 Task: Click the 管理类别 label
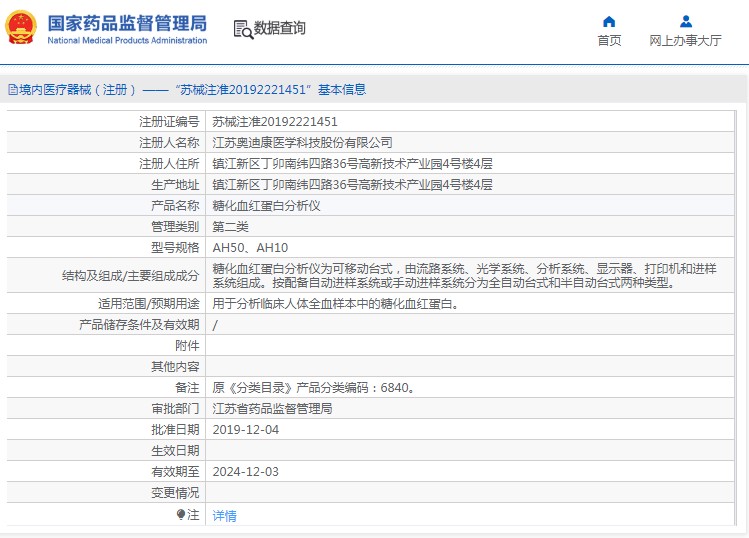pos(175,227)
